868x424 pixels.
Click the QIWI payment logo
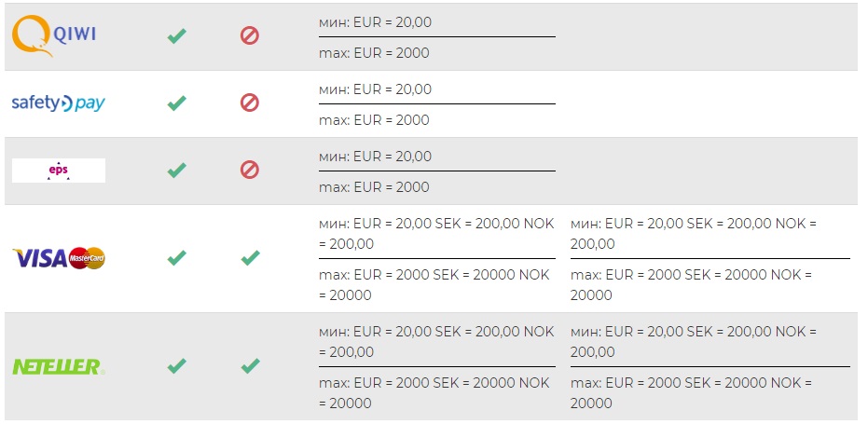click(x=54, y=36)
